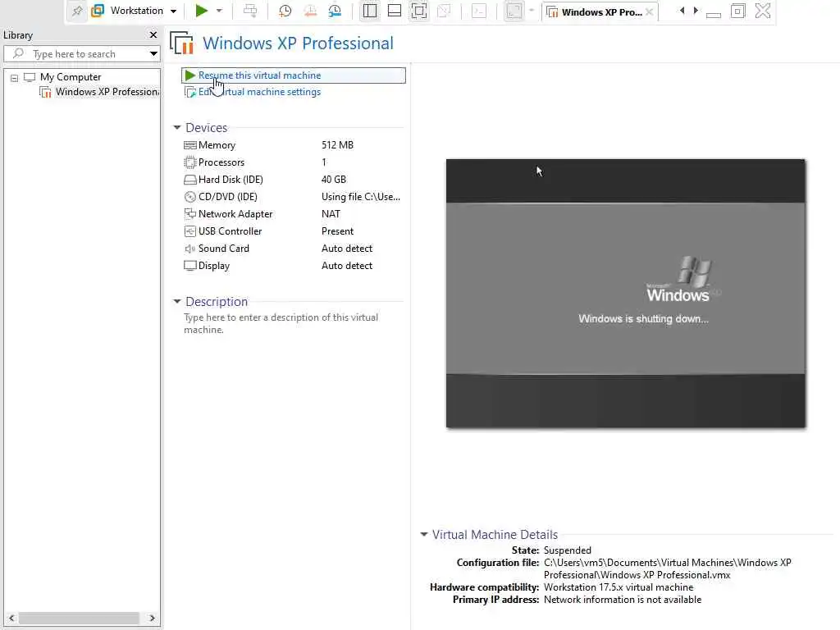Open Memory device settings
Screen dimensions: 840x630
(x=217, y=145)
